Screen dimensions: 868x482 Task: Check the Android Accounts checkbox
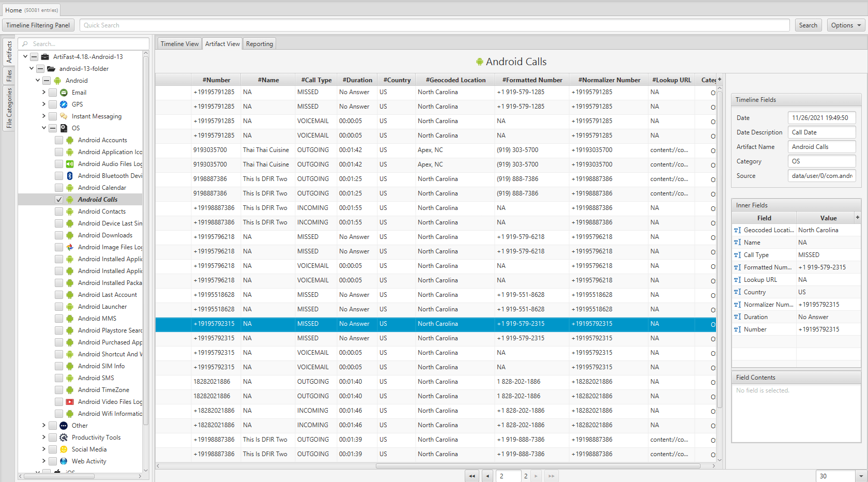point(59,140)
